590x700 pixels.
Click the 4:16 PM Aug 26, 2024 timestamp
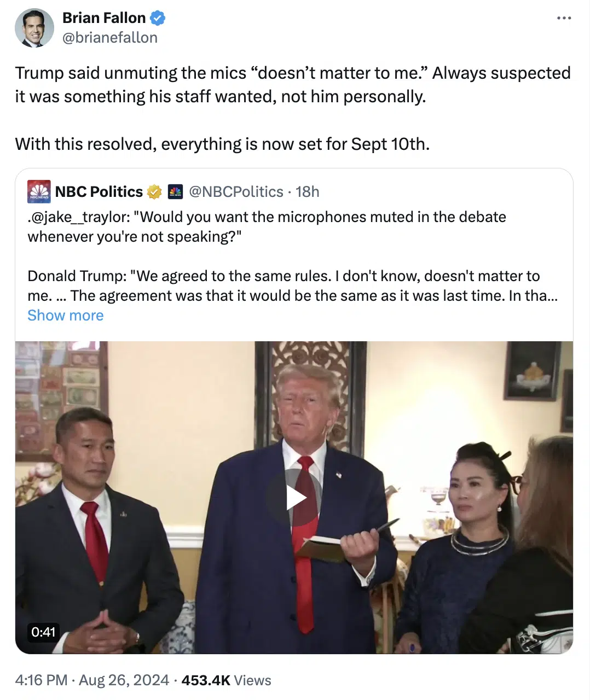point(92,680)
